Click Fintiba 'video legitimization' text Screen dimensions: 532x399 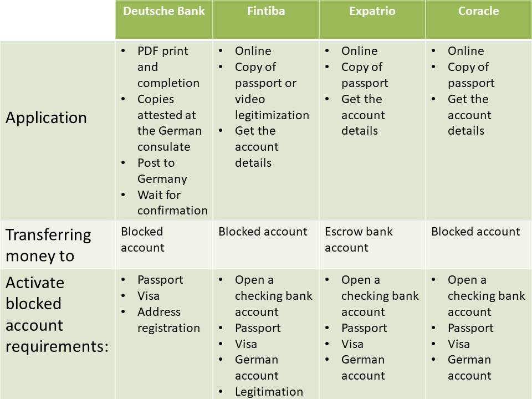(x=272, y=107)
